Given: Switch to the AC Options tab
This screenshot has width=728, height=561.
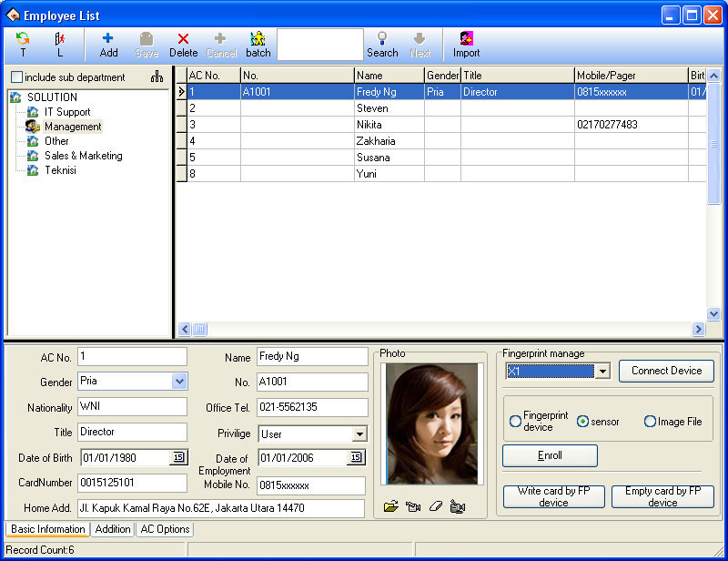Looking at the screenshot, I should point(165,529).
